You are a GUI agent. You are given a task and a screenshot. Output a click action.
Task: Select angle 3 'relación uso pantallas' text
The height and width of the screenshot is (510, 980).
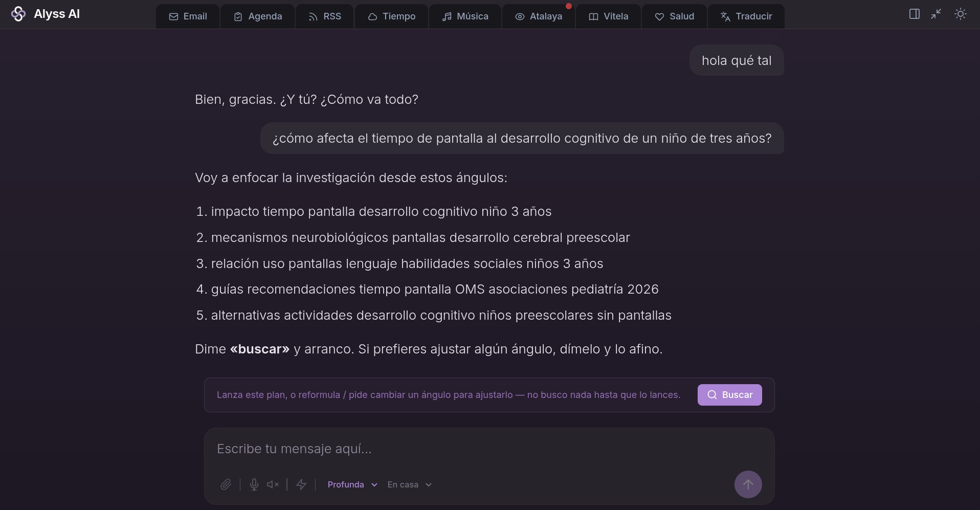[x=407, y=263]
